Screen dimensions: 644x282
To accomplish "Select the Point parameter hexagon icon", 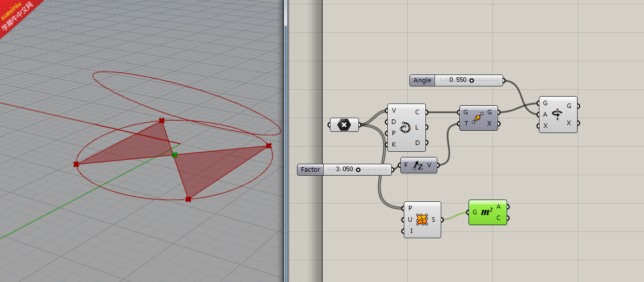I will 344,125.
